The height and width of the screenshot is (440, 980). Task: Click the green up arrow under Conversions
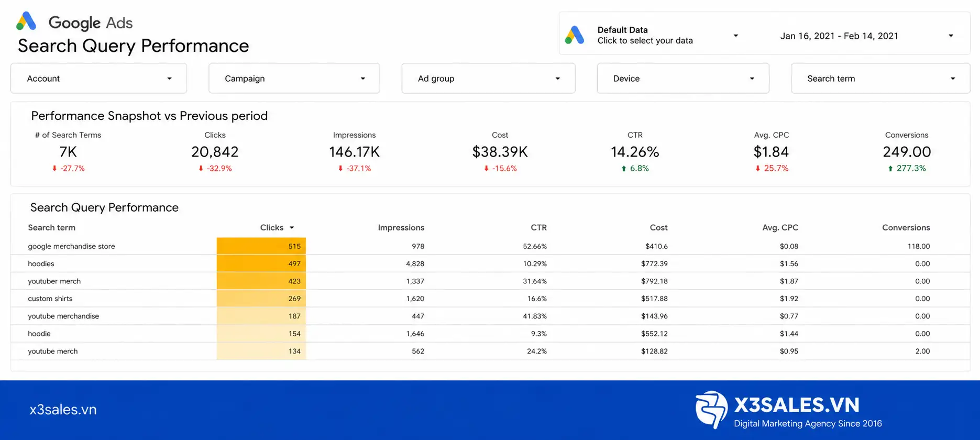pos(890,169)
